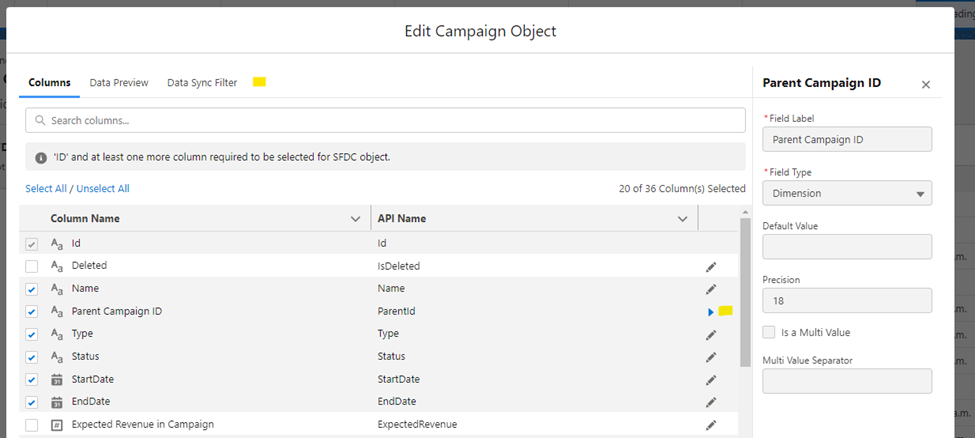Click the edit pencil for Type row
The width and height of the screenshot is (975, 438).
pos(711,334)
